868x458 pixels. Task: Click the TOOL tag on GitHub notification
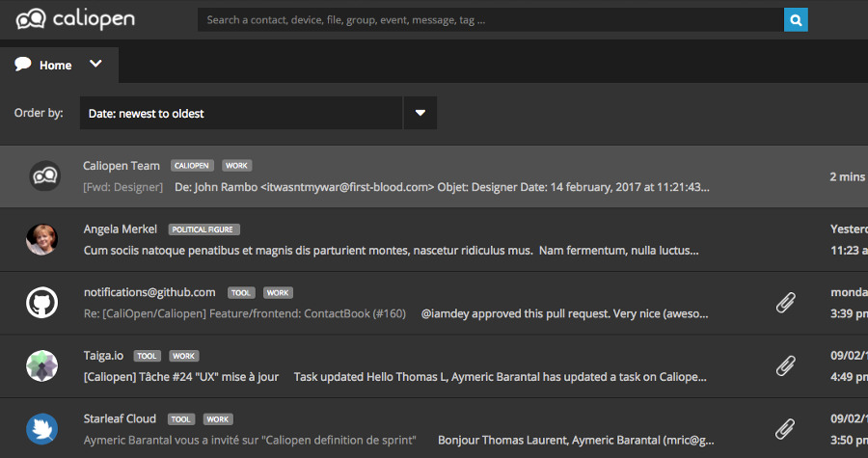pyautogui.click(x=241, y=292)
